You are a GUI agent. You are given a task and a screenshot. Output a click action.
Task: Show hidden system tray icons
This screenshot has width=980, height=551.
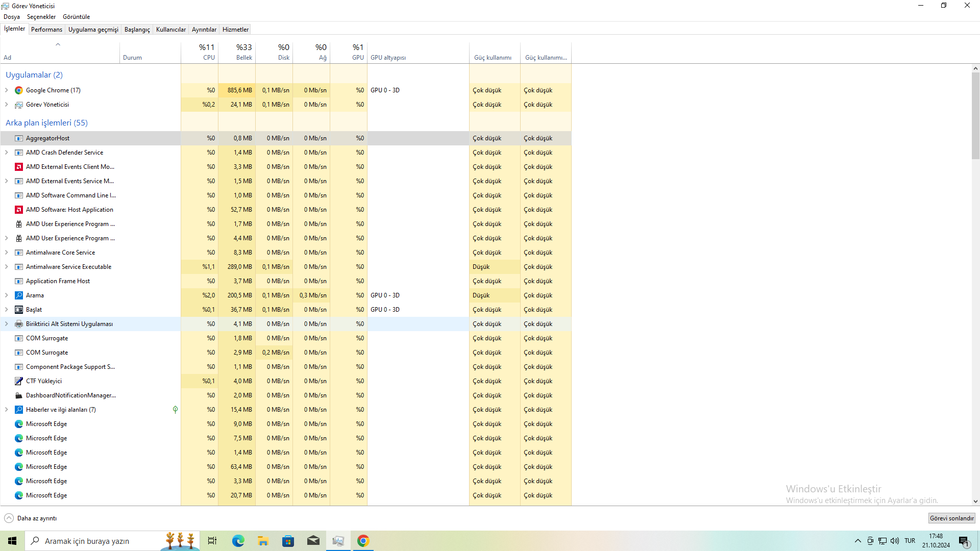(857, 541)
